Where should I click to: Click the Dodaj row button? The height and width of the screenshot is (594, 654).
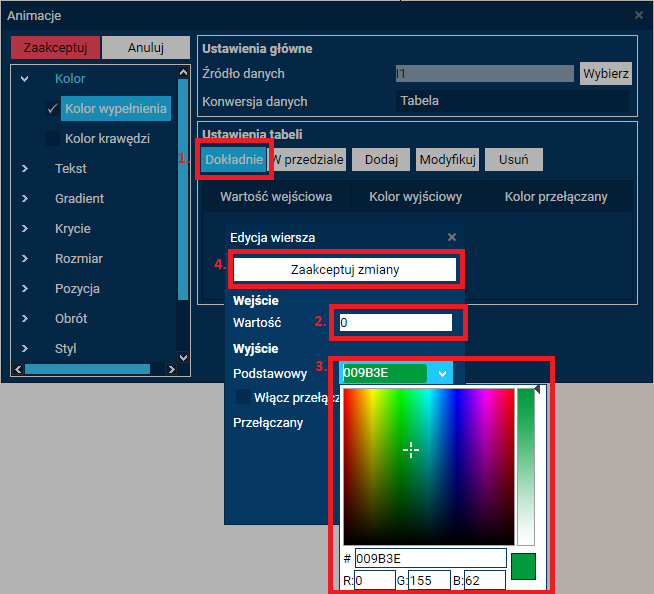(381, 159)
